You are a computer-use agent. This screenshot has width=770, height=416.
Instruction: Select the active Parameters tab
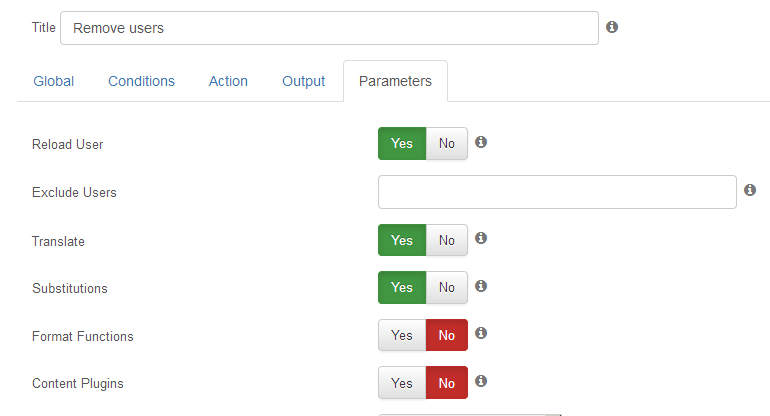395,81
